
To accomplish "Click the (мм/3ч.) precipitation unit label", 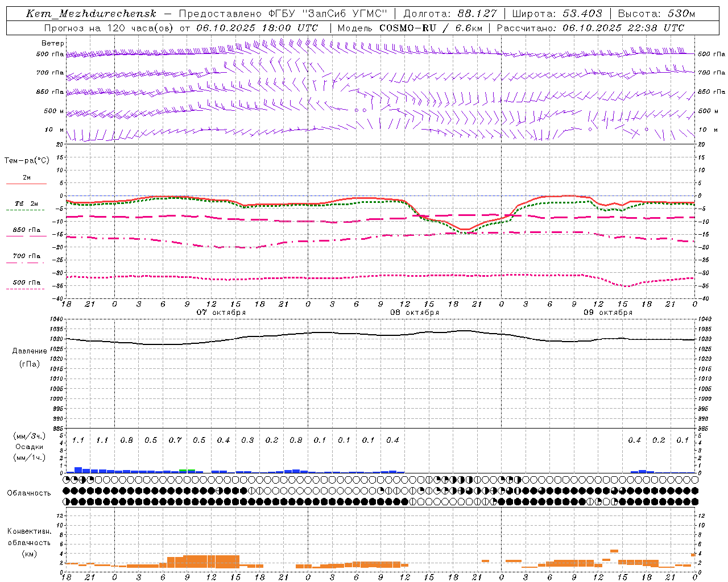I will [30, 436].
